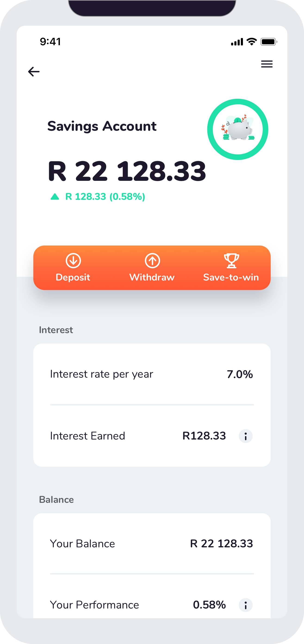This screenshot has width=304, height=644.
Task: Open the piggy bank account icon
Action: pyautogui.click(x=237, y=129)
